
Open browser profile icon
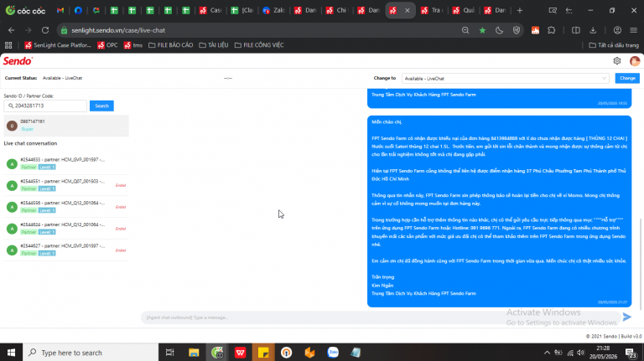[617, 30]
